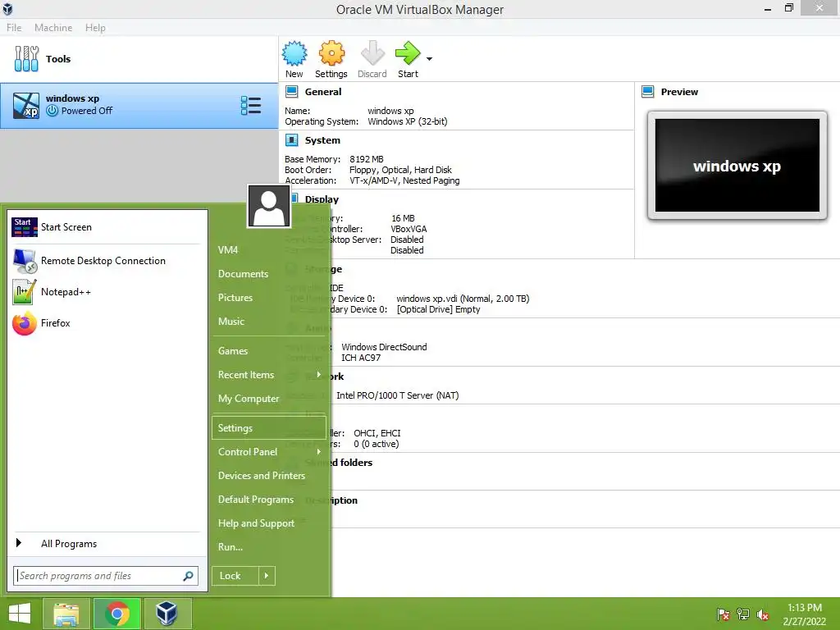Open Pictures from start menu

pos(269,297)
